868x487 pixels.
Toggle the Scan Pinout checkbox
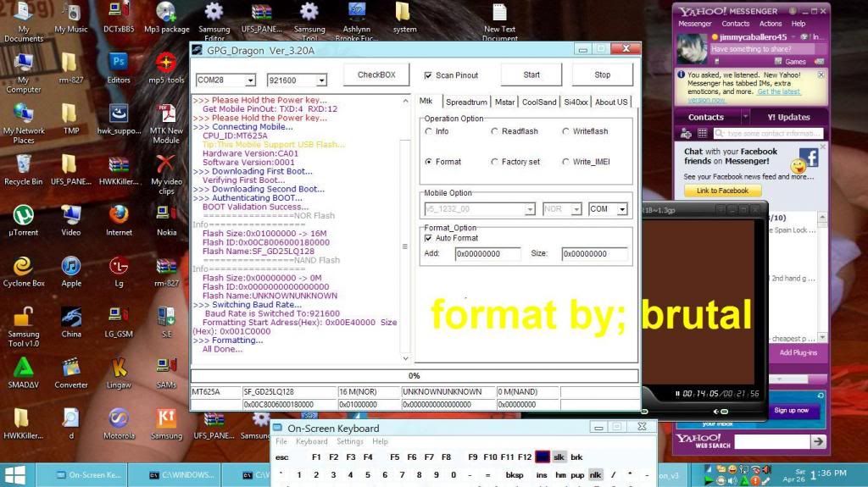point(428,75)
